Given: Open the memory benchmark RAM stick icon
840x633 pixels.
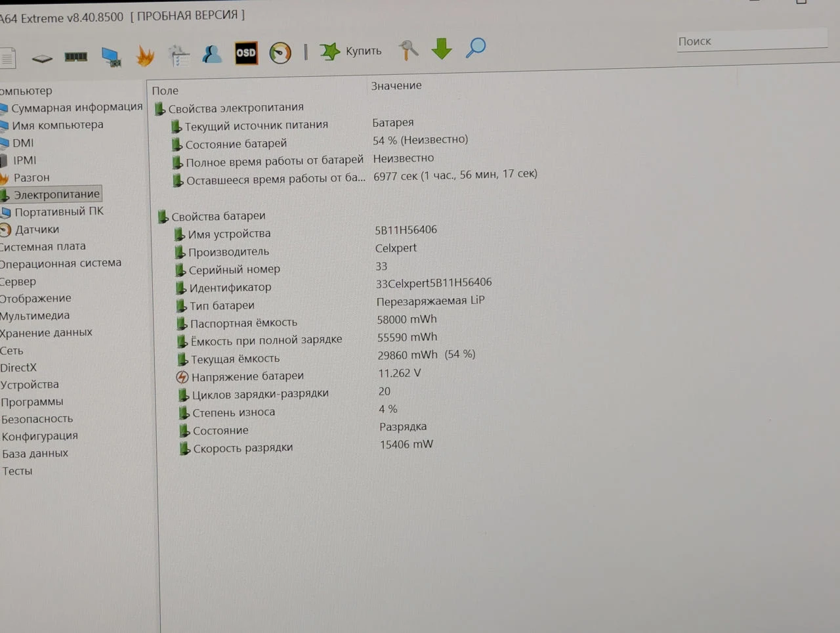Looking at the screenshot, I should pos(76,57).
